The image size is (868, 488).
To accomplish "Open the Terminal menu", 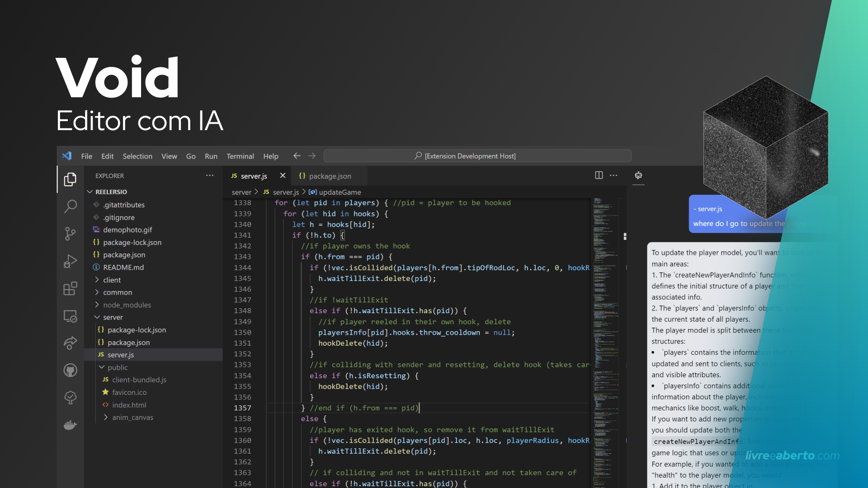I will [x=240, y=156].
